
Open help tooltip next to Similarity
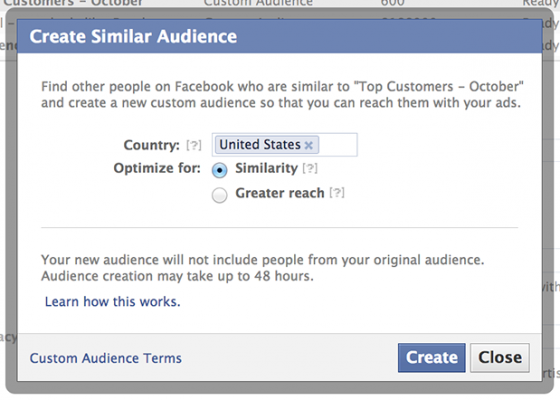(310, 168)
